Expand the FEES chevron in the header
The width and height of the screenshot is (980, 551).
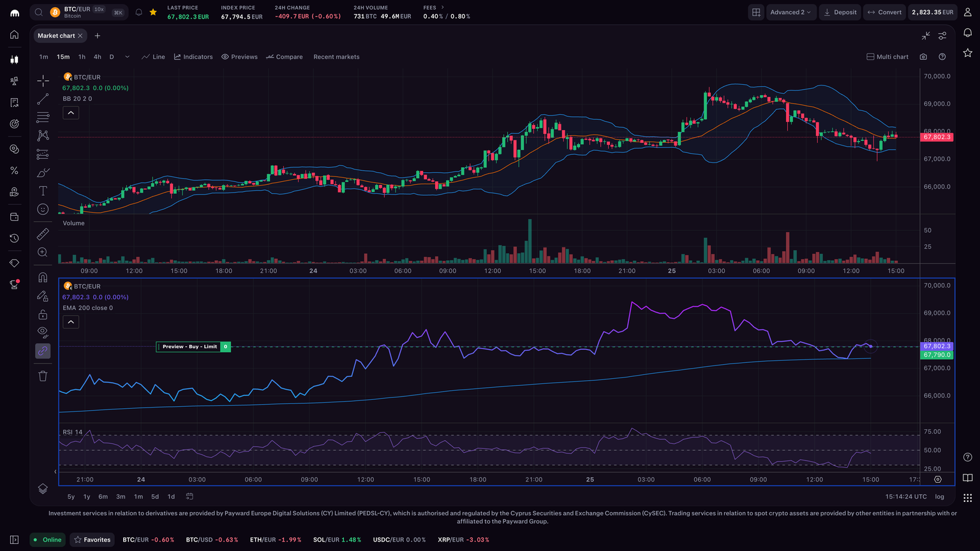[x=443, y=8]
